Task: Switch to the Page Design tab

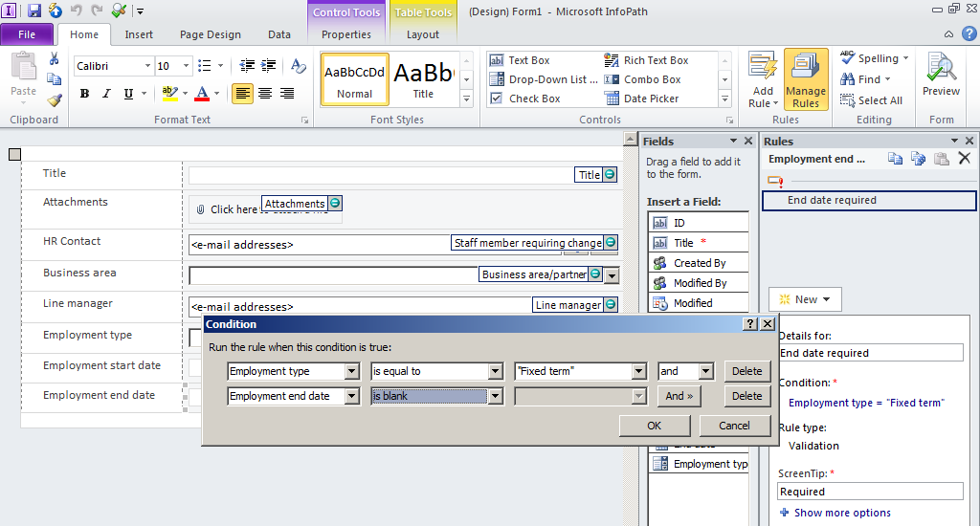Action: click(210, 34)
